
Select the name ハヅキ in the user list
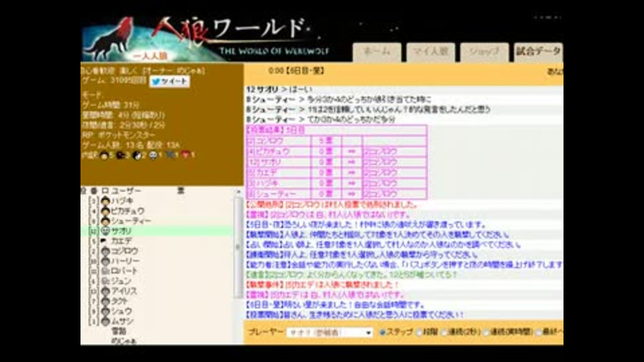tap(122, 201)
